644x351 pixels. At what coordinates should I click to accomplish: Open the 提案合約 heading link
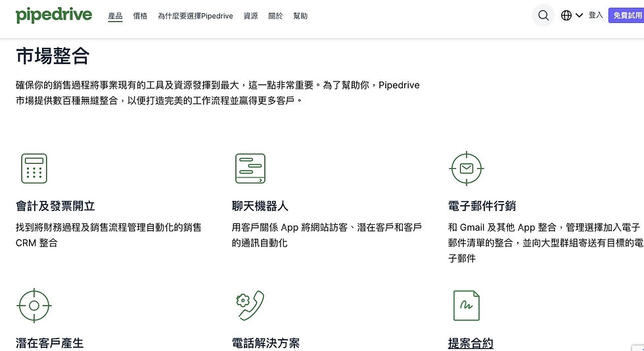[471, 342]
